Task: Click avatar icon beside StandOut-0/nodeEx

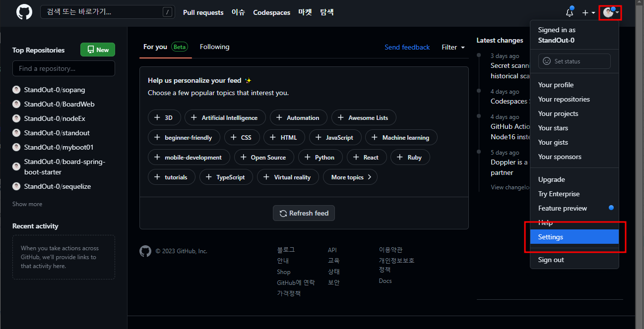Action: click(x=16, y=118)
